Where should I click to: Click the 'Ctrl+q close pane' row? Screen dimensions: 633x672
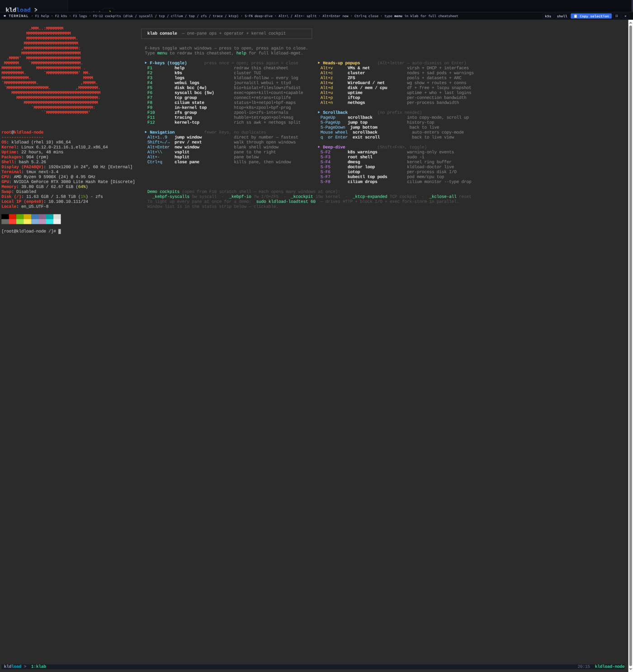pos(219,162)
